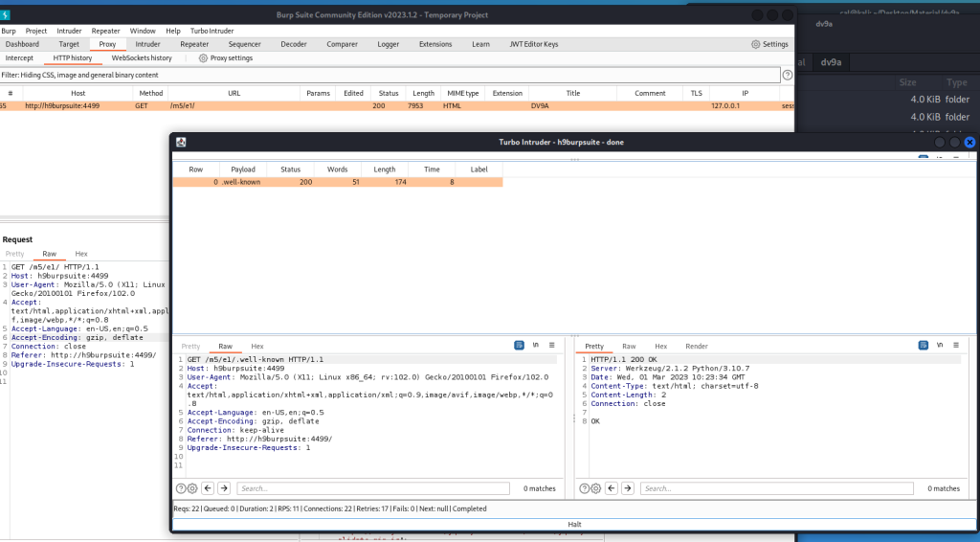This screenshot has width=980, height=542.
Task: Sort file manager by Size column
Action: tap(907, 82)
